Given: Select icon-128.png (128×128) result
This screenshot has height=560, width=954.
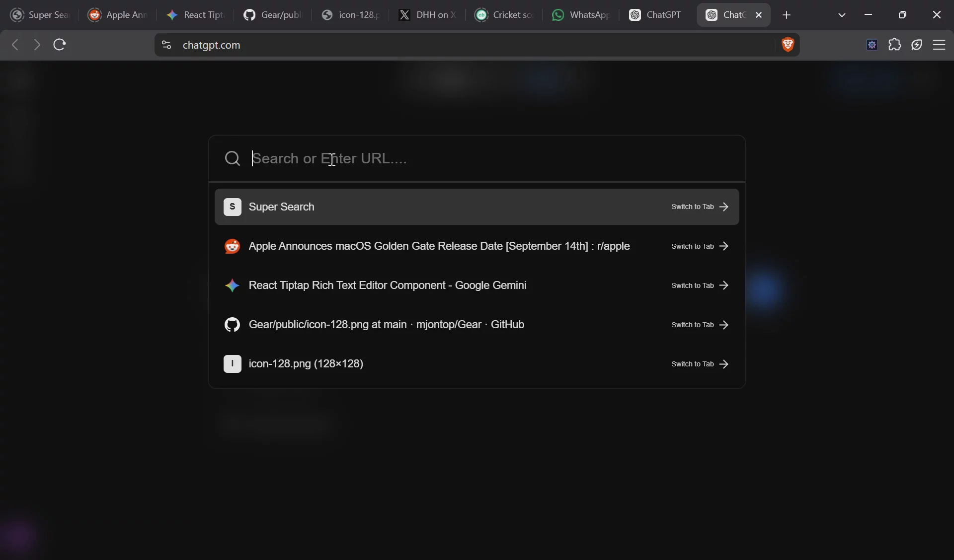Looking at the screenshot, I should tap(306, 364).
